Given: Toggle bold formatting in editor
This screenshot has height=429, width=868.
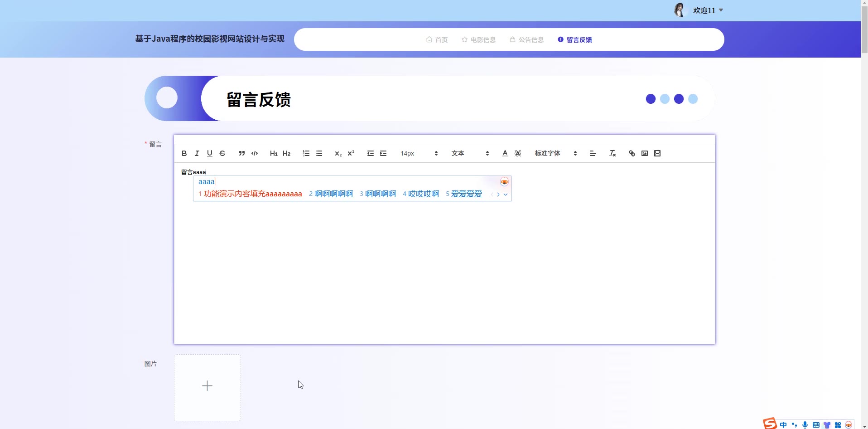Looking at the screenshot, I should pyautogui.click(x=184, y=154).
